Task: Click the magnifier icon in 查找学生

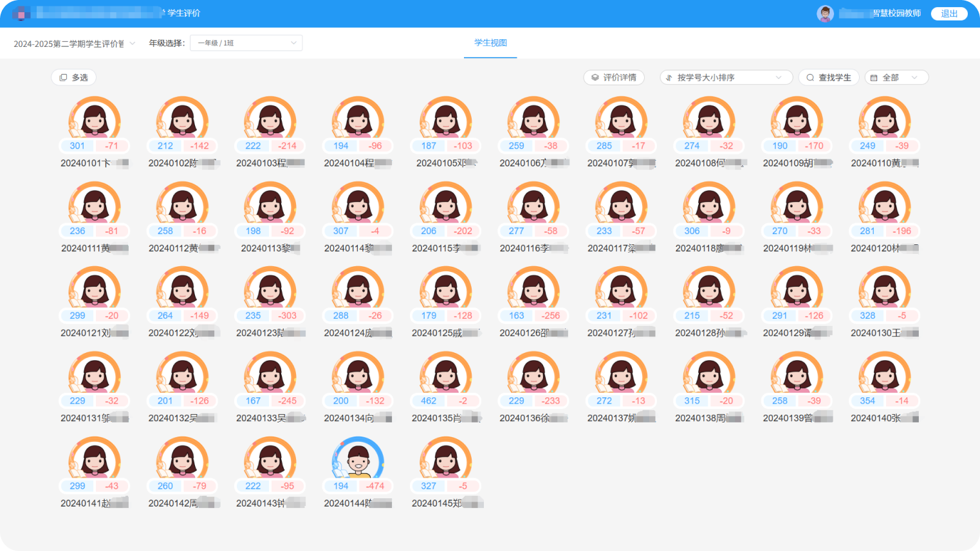Action: 810,78
